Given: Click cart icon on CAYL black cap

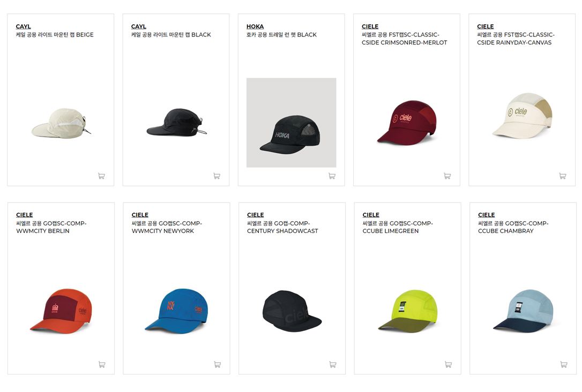Looking at the screenshot, I should coord(217,176).
